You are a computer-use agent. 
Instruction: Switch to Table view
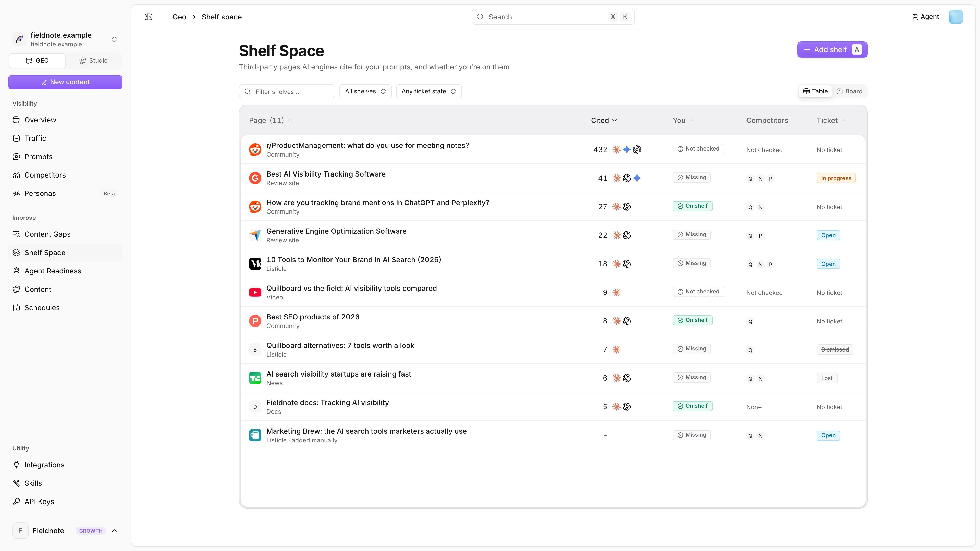pos(815,91)
